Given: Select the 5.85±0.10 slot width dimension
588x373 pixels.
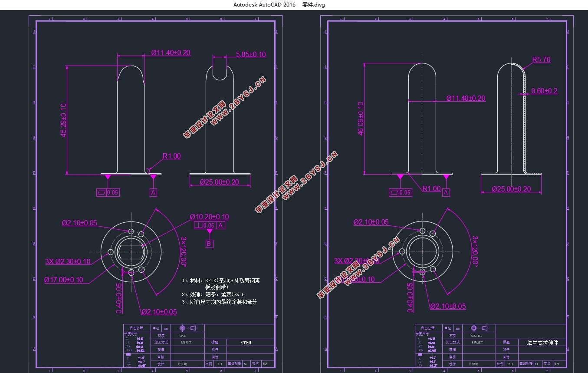Looking at the screenshot, I should tap(251, 54).
